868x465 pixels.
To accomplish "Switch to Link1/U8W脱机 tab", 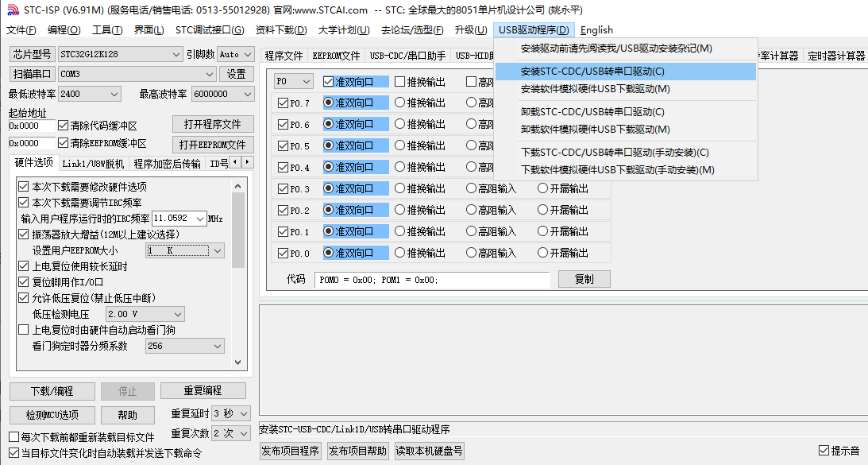I will 93,164.
